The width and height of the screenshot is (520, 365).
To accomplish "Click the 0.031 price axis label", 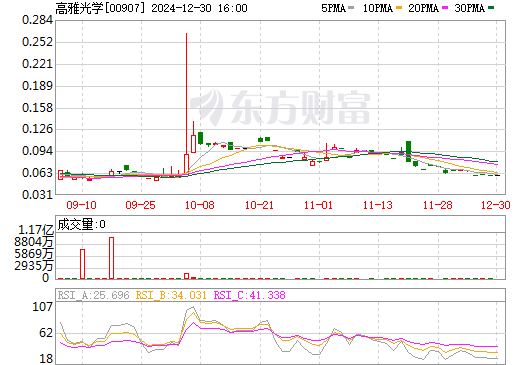I will (x=37, y=194).
